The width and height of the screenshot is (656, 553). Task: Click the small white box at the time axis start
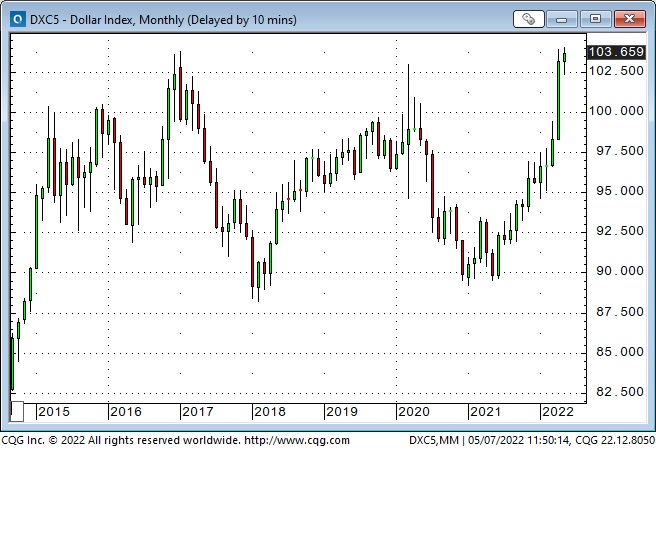point(17,412)
